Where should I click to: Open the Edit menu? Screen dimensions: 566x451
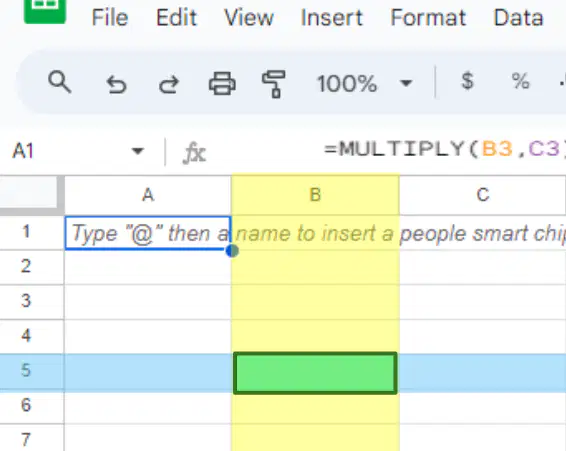click(x=177, y=18)
